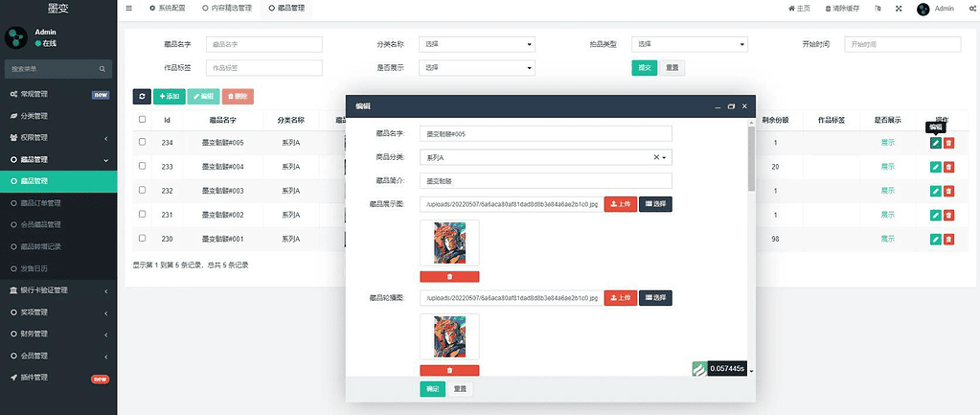This screenshot has height=415, width=980.
Task: Click the edit dialog vertical scrollbar thumb
Action: (751, 159)
